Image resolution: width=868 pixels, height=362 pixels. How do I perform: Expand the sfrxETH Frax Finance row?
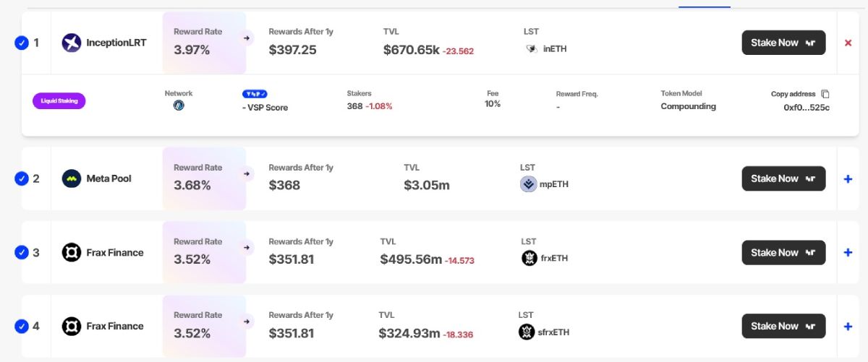point(848,326)
